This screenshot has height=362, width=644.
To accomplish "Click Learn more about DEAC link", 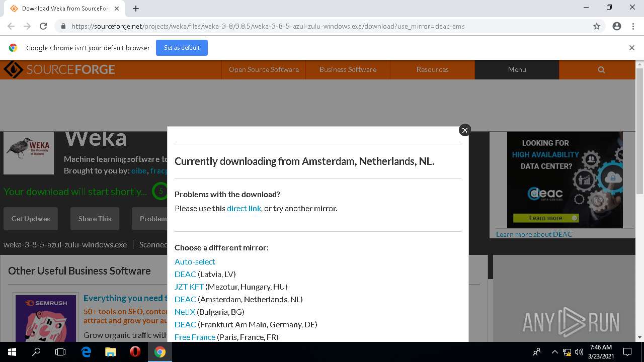I will tap(534, 234).
